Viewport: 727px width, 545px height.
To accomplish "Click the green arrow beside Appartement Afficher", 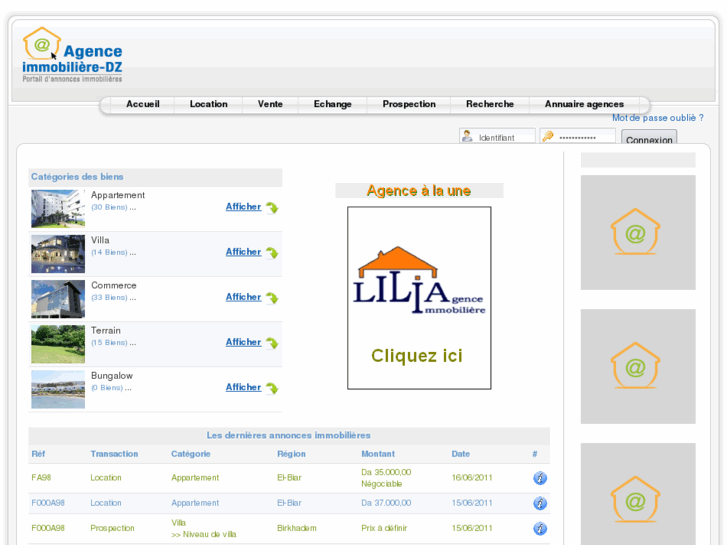I will click(272, 208).
